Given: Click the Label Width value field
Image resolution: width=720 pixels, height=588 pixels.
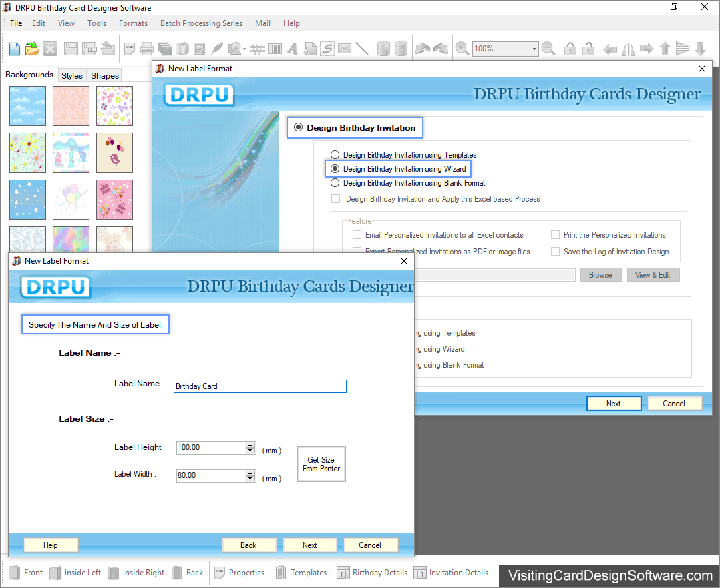Looking at the screenshot, I should tap(211, 476).
